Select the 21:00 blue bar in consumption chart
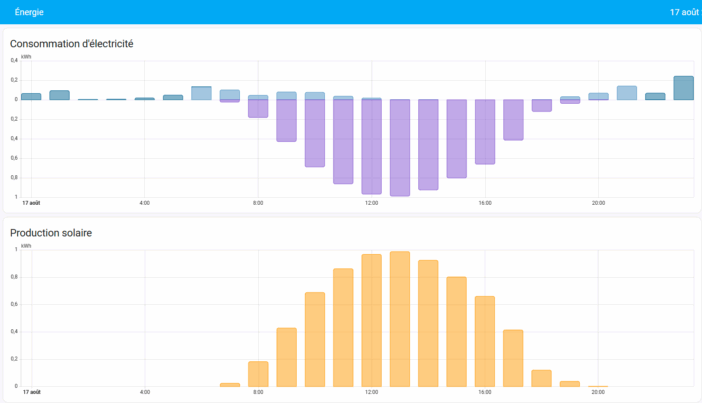This screenshot has width=702, height=403. (x=627, y=92)
